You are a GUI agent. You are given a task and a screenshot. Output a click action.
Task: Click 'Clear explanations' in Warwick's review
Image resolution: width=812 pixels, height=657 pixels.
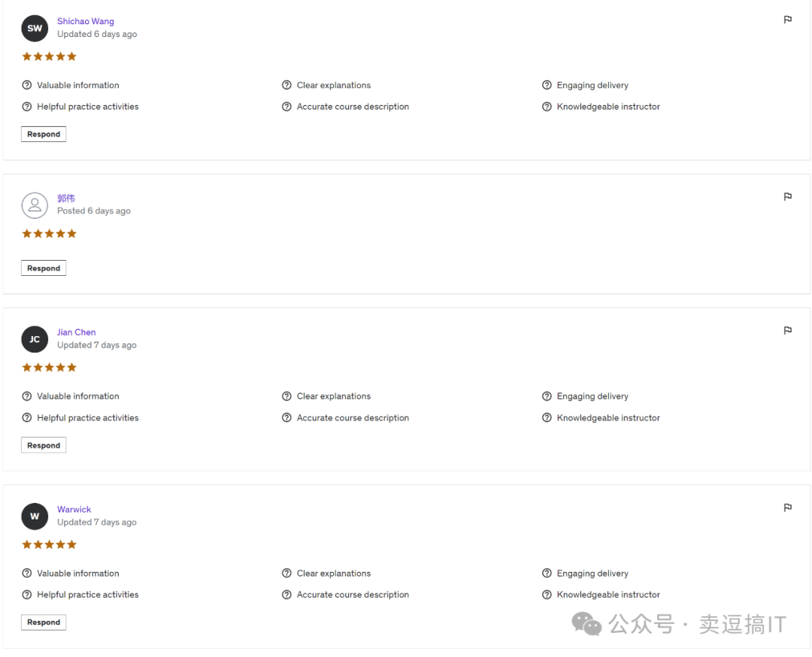point(334,574)
